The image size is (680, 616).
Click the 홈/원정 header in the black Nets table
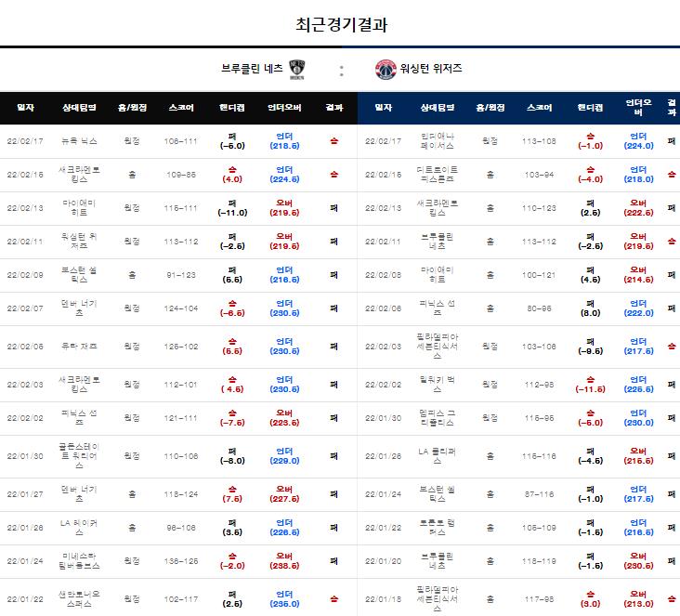tap(132, 108)
